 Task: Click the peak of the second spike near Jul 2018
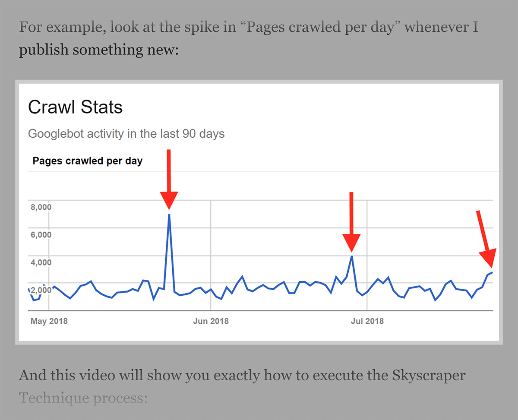[352, 256]
